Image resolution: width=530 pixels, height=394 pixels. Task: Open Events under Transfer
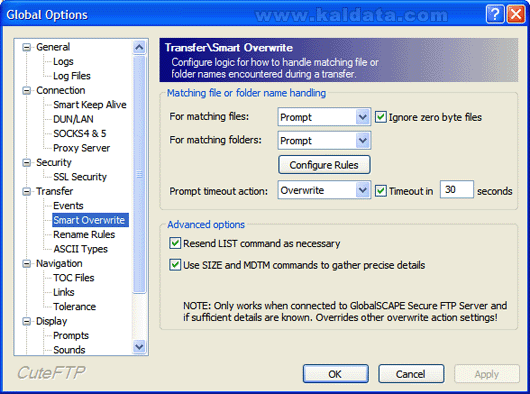tap(68, 206)
